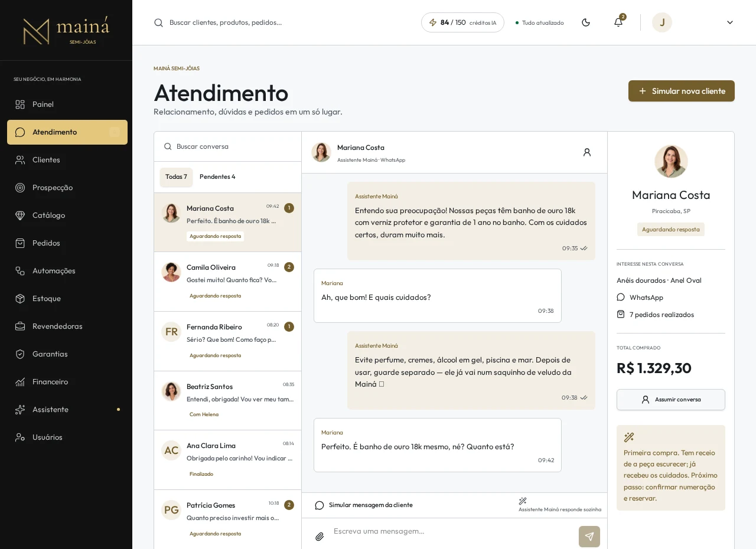This screenshot has width=756, height=549.
Task: Select Atendimento in the sidebar
Action: [67, 132]
